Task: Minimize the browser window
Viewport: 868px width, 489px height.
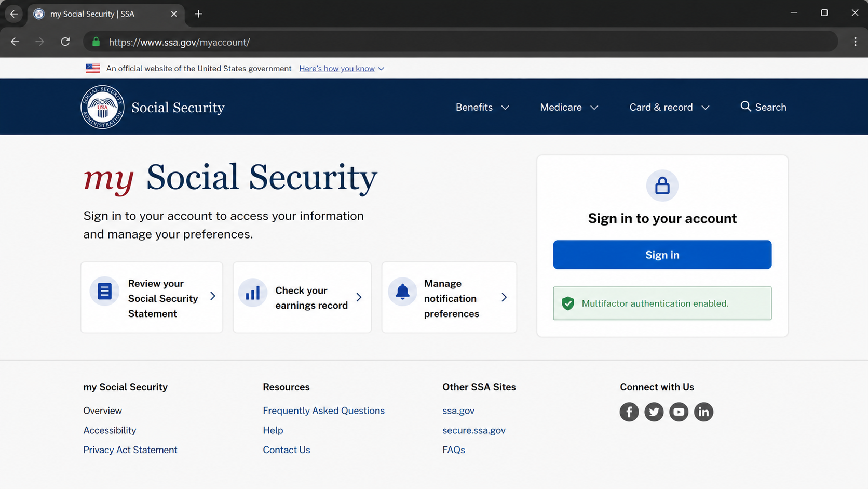Action: point(794,12)
